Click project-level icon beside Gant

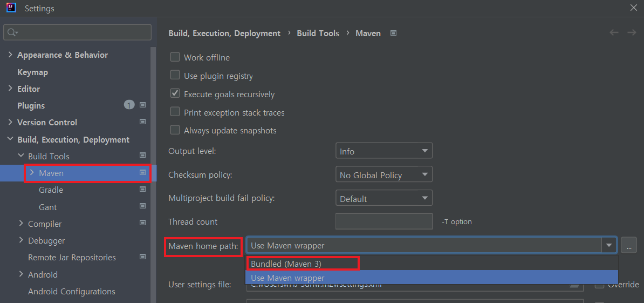point(142,206)
